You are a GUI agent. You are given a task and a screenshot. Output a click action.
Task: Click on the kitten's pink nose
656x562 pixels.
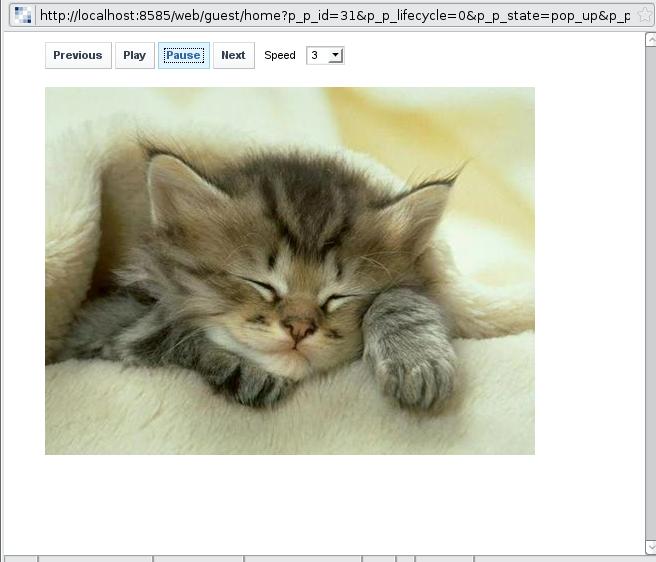tap(299, 328)
